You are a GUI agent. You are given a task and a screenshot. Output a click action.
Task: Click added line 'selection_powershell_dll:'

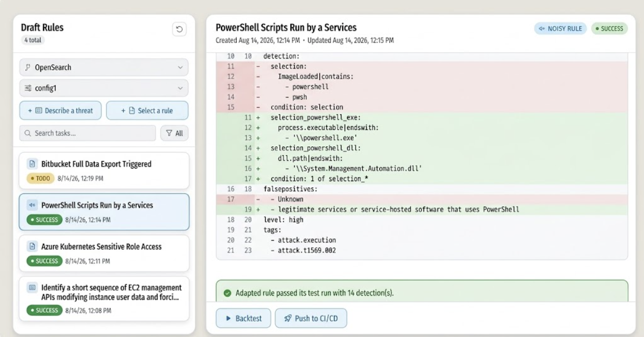coord(422,148)
